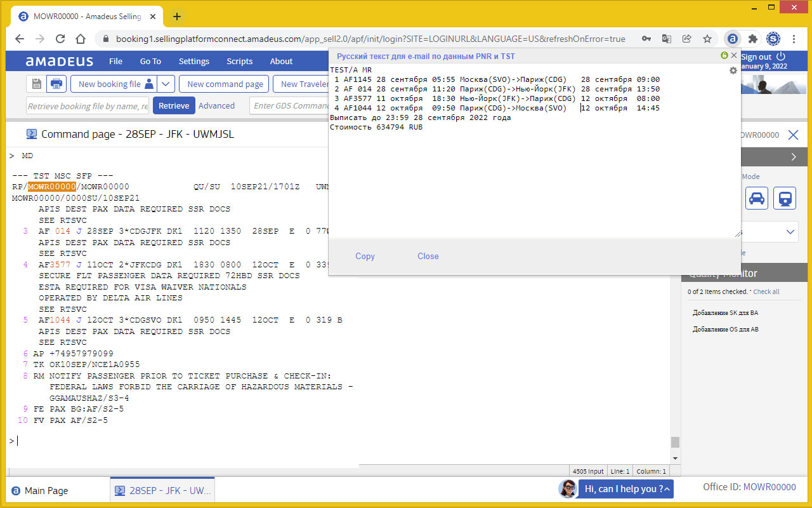Close the MOWR00000 panel with blue X
Image resolution: width=812 pixels, height=508 pixels.
click(793, 135)
